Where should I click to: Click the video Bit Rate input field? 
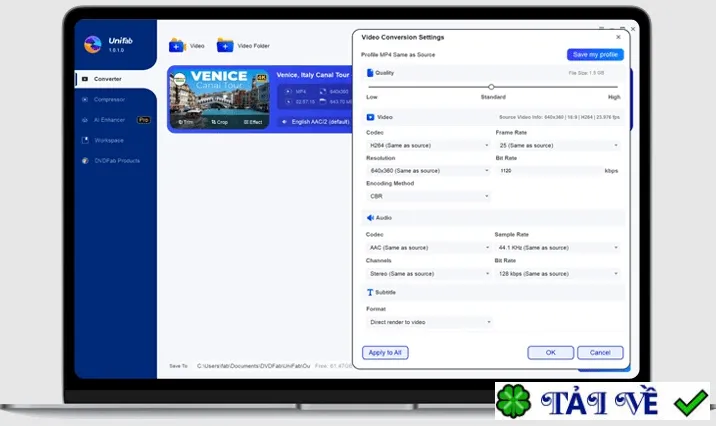(549, 171)
